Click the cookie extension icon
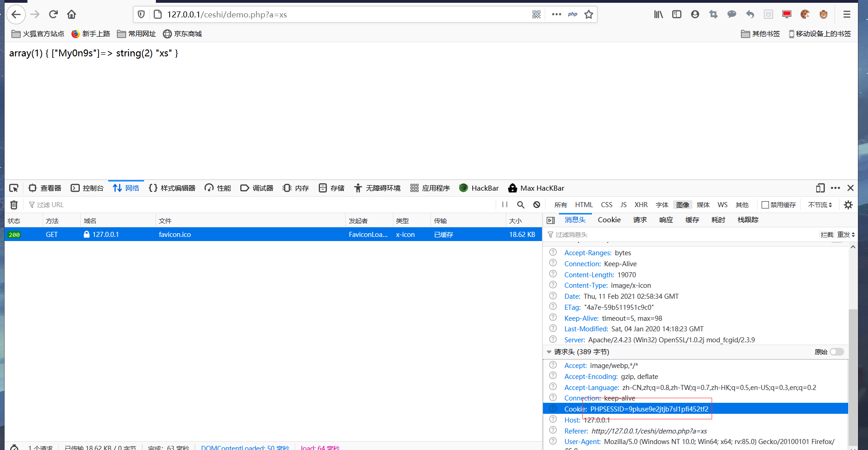 point(805,15)
